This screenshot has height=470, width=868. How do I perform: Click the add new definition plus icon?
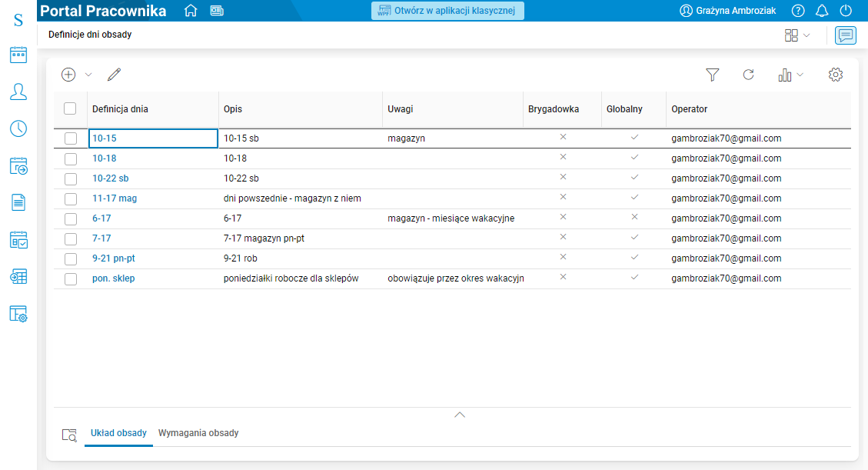click(68, 75)
